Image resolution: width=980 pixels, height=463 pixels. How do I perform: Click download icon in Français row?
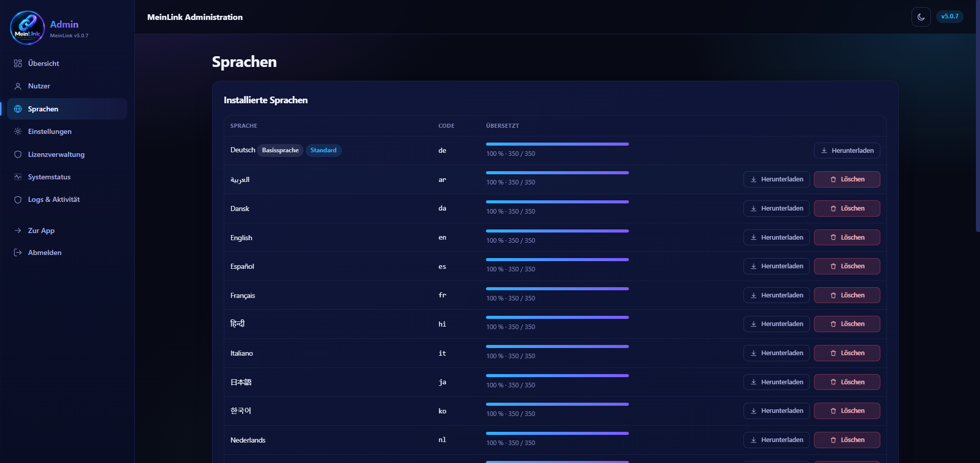(x=754, y=295)
